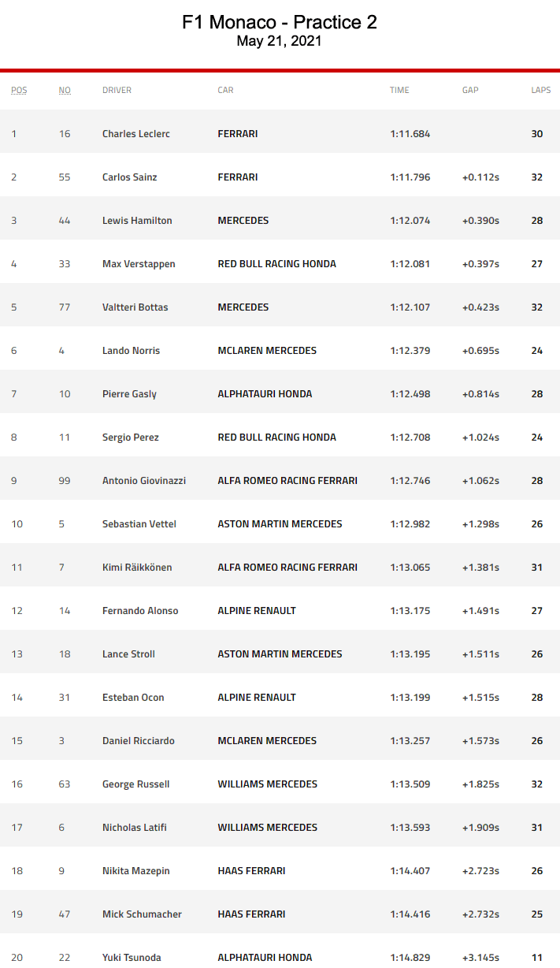Open Charles Leclerc driver entry
This screenshot has height=968, width=560.
click(x=136, y=134)
